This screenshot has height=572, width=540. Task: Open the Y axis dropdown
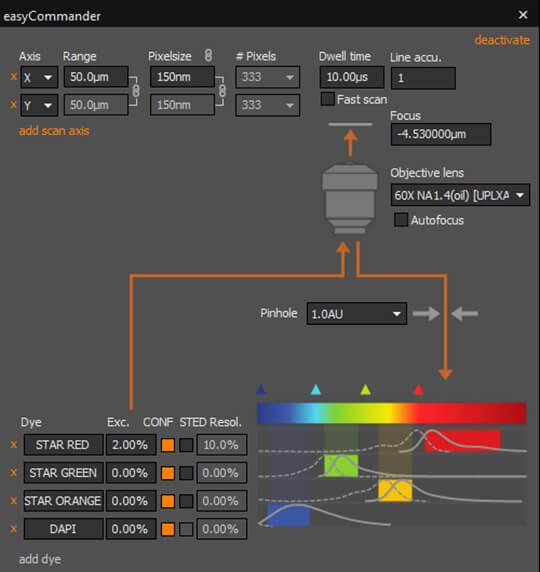39,105
